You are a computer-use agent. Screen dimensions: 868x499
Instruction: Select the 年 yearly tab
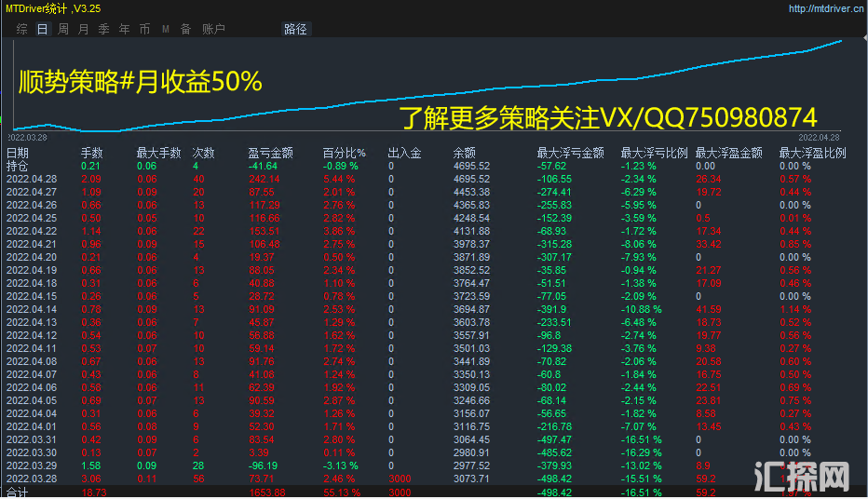pos(125,29)
